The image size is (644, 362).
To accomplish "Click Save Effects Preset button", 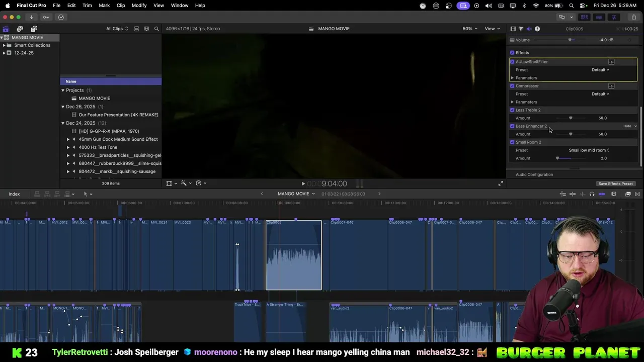I will [x=615, y=184].
